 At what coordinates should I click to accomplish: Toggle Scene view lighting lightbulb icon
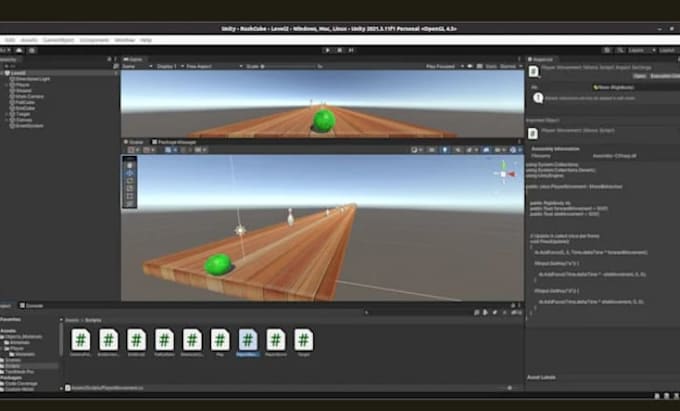pyautogui.click(x=445, y=150)
